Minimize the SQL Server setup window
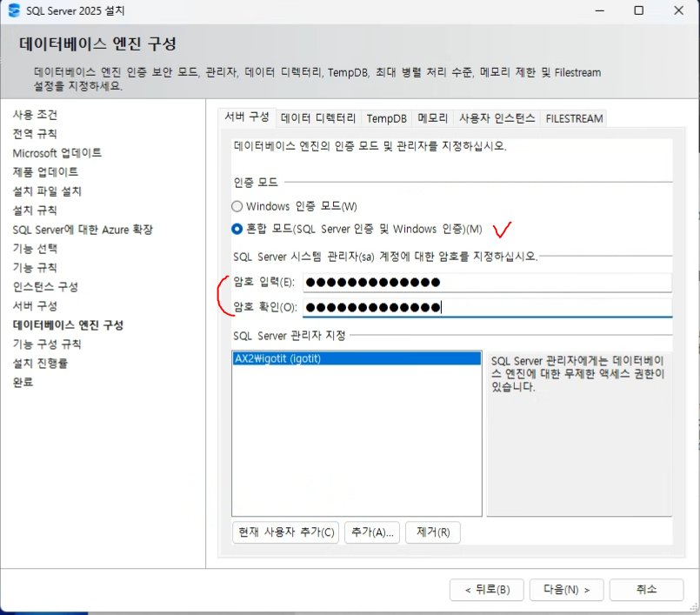 click(599, 10)
